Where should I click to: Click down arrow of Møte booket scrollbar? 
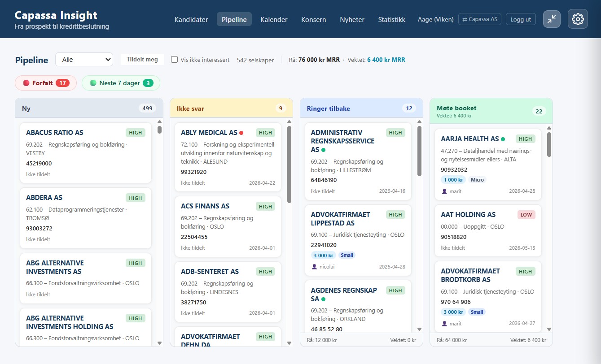click(x=549, y=329)
